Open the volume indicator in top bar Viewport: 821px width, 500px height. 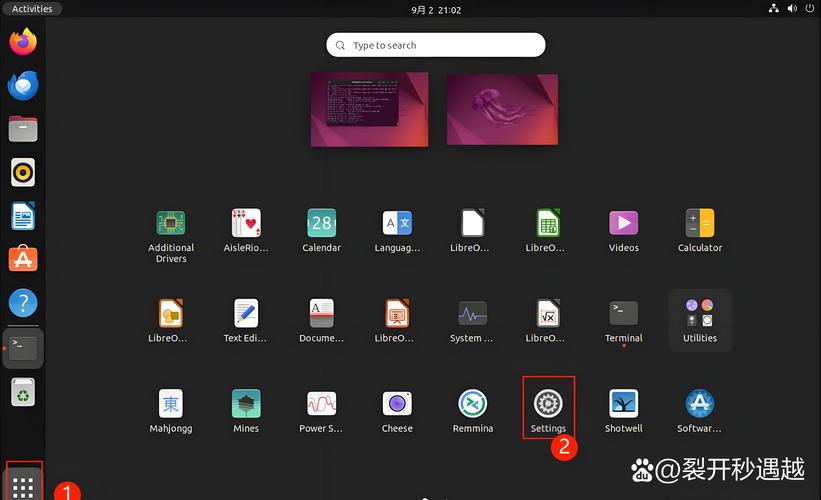(x=792, y=8)
